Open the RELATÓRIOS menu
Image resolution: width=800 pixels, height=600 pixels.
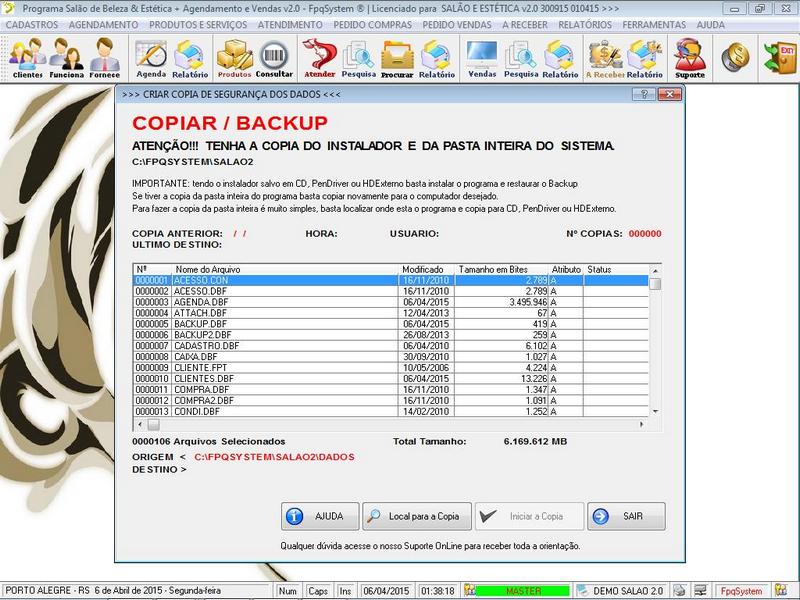pyautogui.click(x=585, y=23)
